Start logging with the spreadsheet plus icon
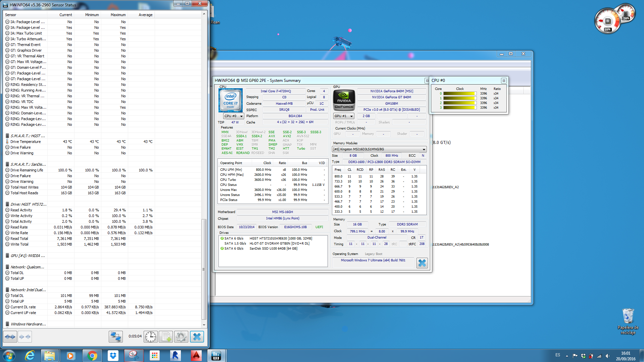The width and height of the screenshot is (644, 362). [166, 337]
